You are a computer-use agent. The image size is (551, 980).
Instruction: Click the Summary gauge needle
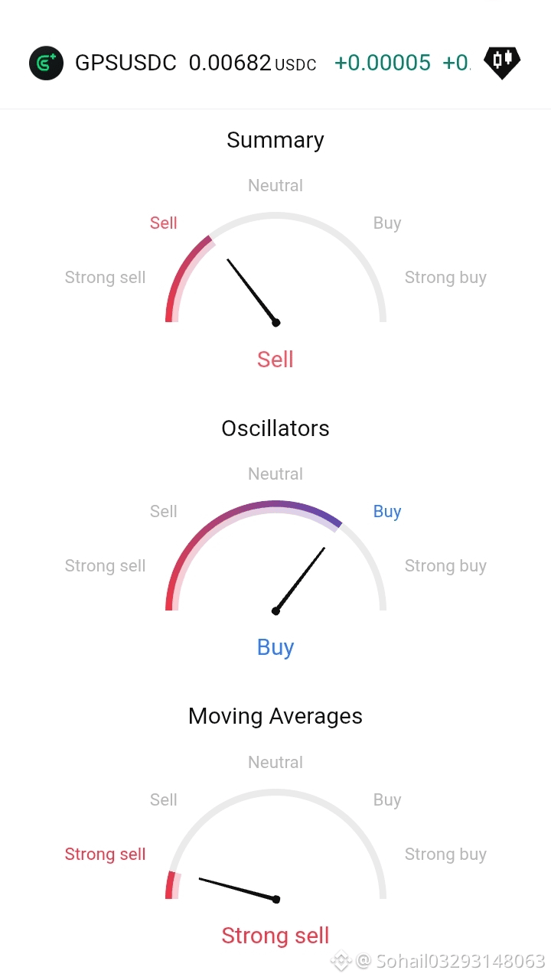click(252, 292)
